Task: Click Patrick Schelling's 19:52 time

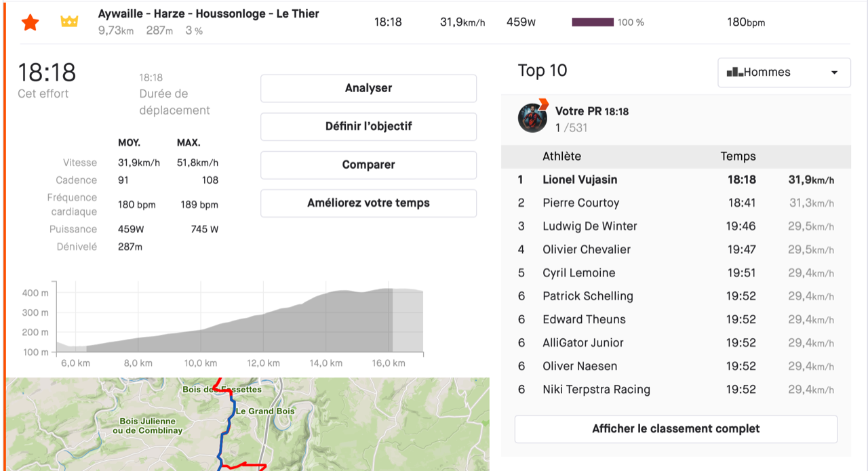Action: 741,296
